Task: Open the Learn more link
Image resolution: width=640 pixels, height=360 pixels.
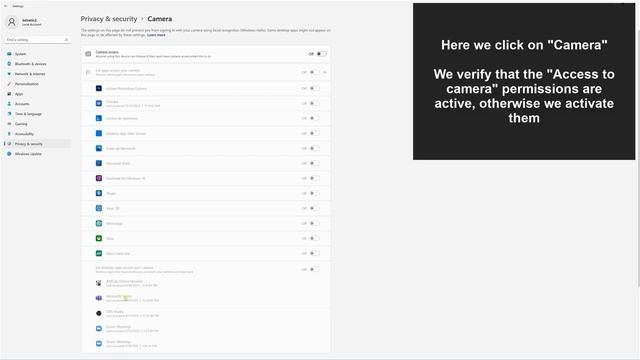Action: [156, 35]
